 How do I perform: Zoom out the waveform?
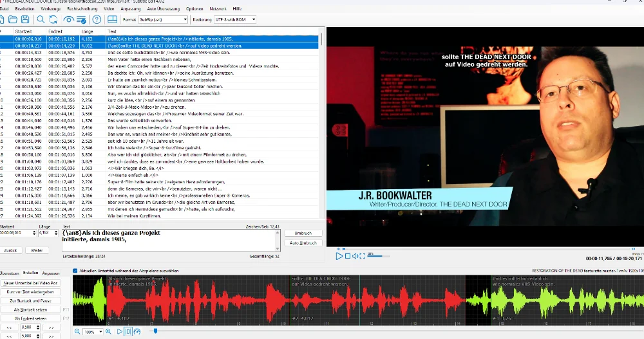[77, 332]
